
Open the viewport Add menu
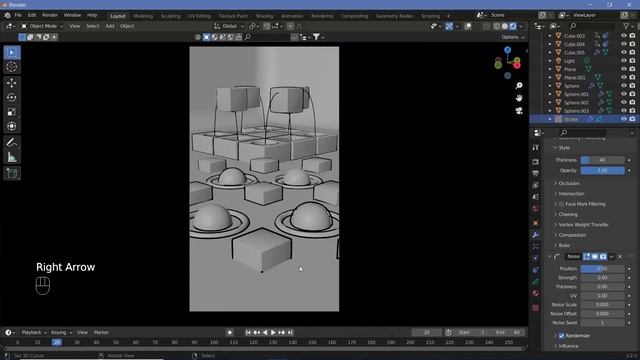click(x=110, y=26)
